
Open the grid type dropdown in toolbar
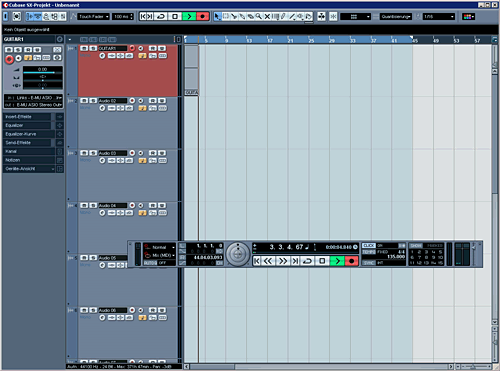click(x=355, y=16)
